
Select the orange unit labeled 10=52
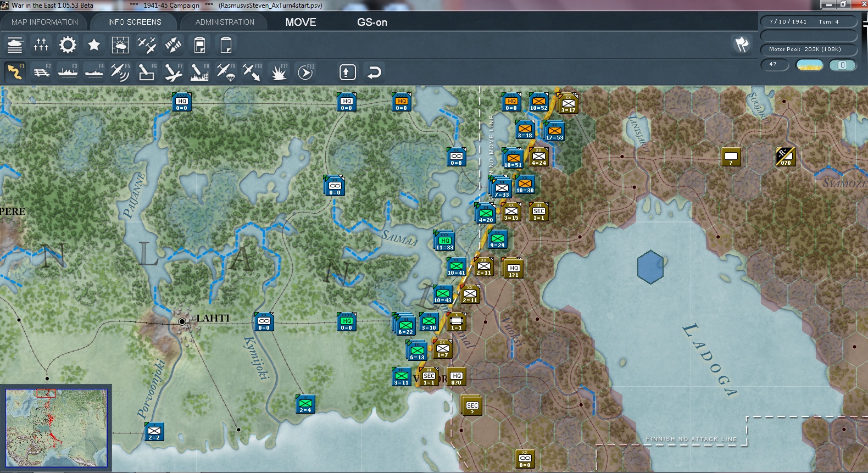point(538,102)
